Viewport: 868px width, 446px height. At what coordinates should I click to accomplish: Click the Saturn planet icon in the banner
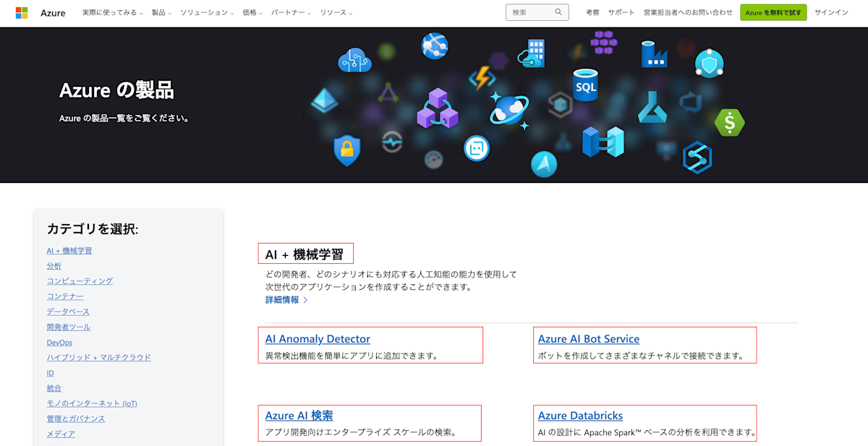509,111
